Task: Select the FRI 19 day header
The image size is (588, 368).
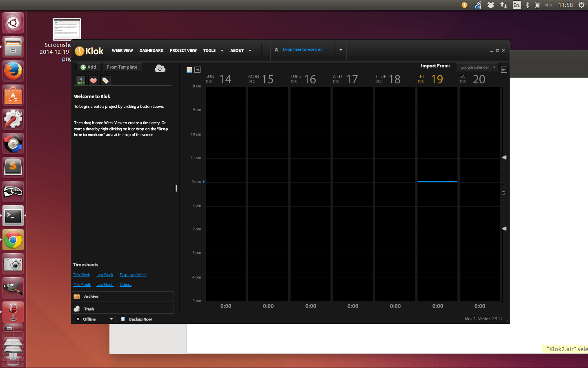Action: coord(430,79)
